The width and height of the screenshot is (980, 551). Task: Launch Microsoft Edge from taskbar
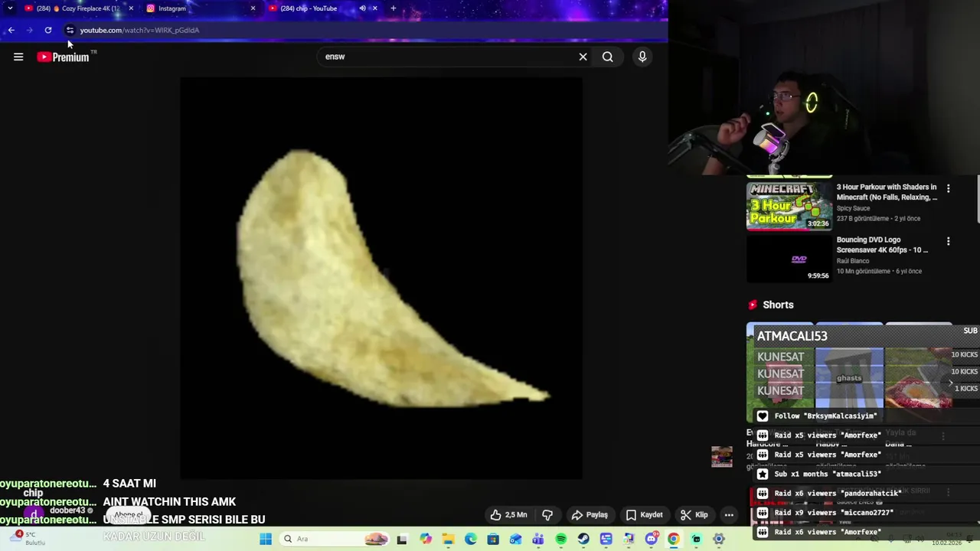coord(470,539)
